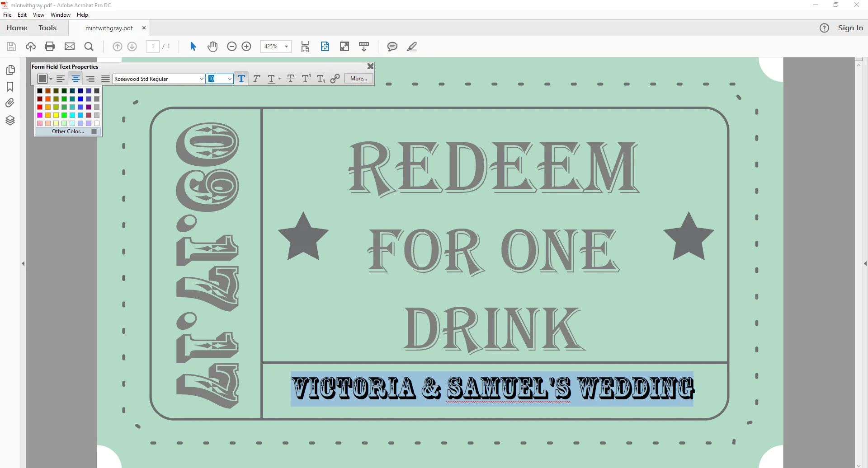The height and width of the screenshot is (468, 868).
Task: Open the Help question mark icon
Action: pyautogui.click(x=824, y=28)
